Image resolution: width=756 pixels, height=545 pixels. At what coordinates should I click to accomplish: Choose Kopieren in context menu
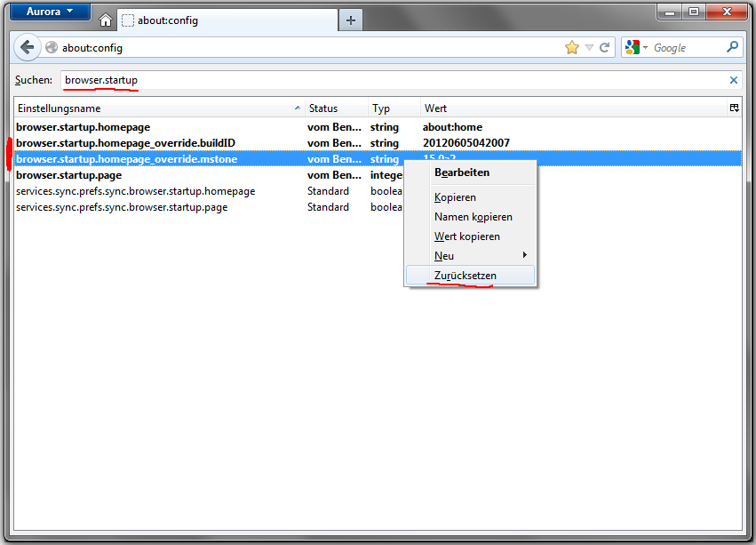coord(471,197)
